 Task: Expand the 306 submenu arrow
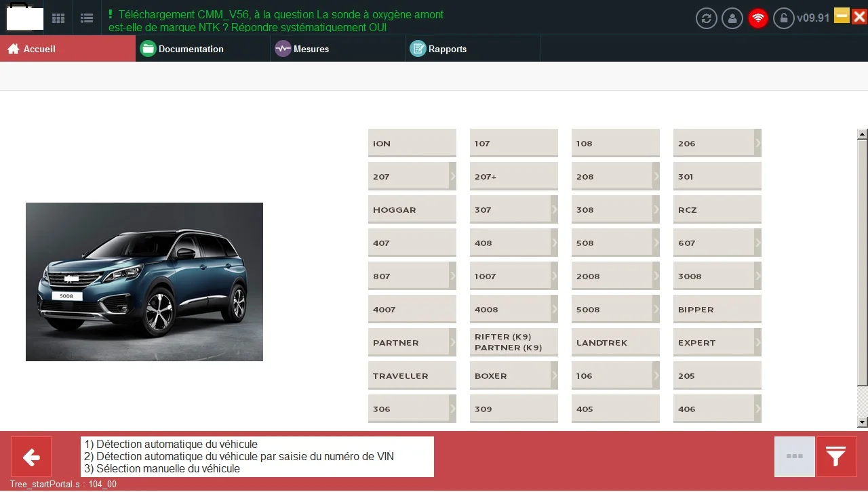(452, 409)
